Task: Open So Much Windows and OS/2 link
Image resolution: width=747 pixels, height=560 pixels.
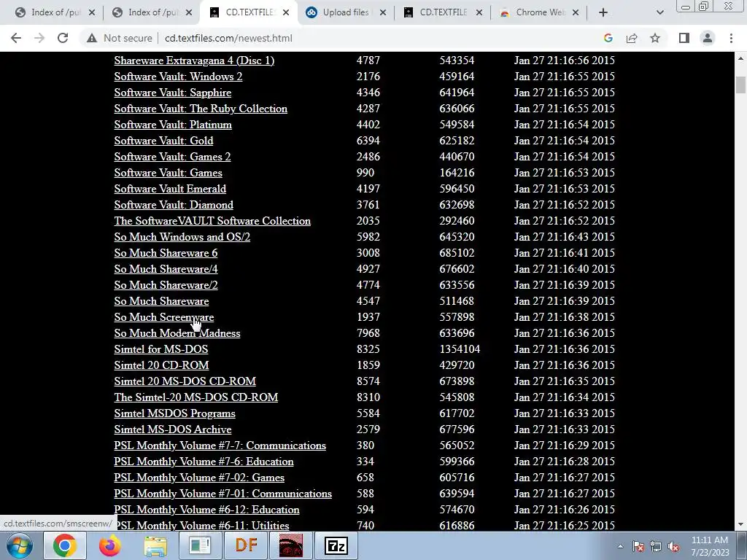Action: 182,237
